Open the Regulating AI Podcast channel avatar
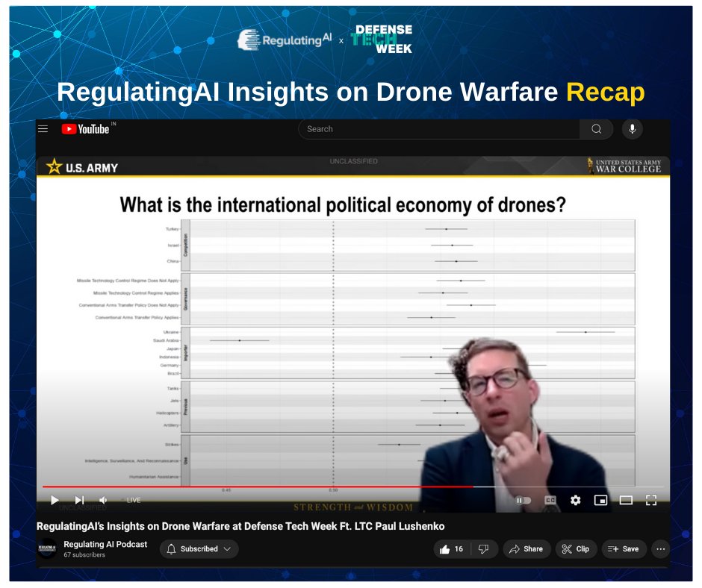 coord(47,549)
